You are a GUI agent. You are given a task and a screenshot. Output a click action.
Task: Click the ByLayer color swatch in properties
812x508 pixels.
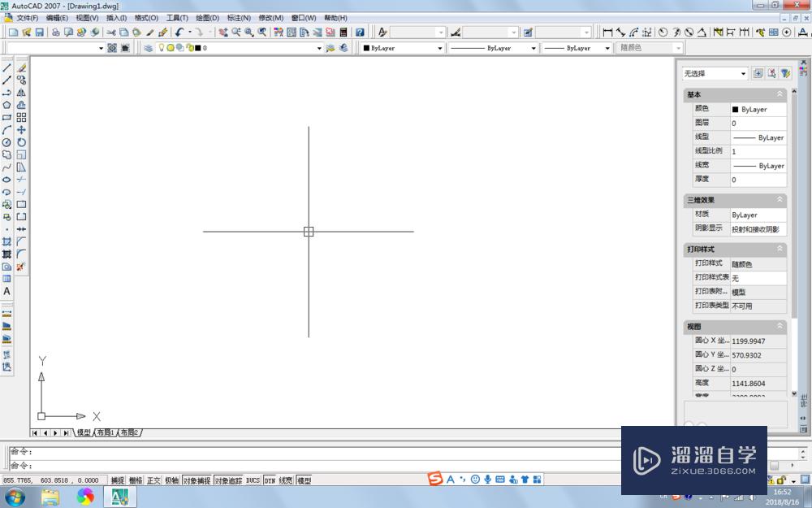tap(749, 109)
